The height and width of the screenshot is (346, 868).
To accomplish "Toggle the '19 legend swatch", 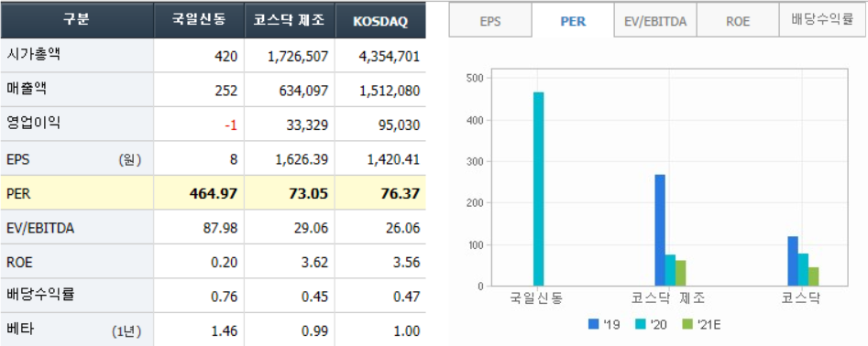I will [x=593, y=324].
